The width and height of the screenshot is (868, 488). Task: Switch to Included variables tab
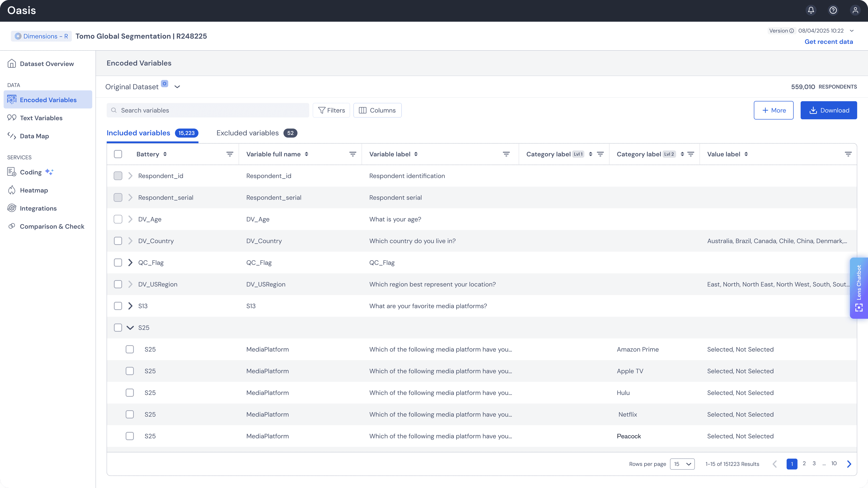click(x=152, y=133)
